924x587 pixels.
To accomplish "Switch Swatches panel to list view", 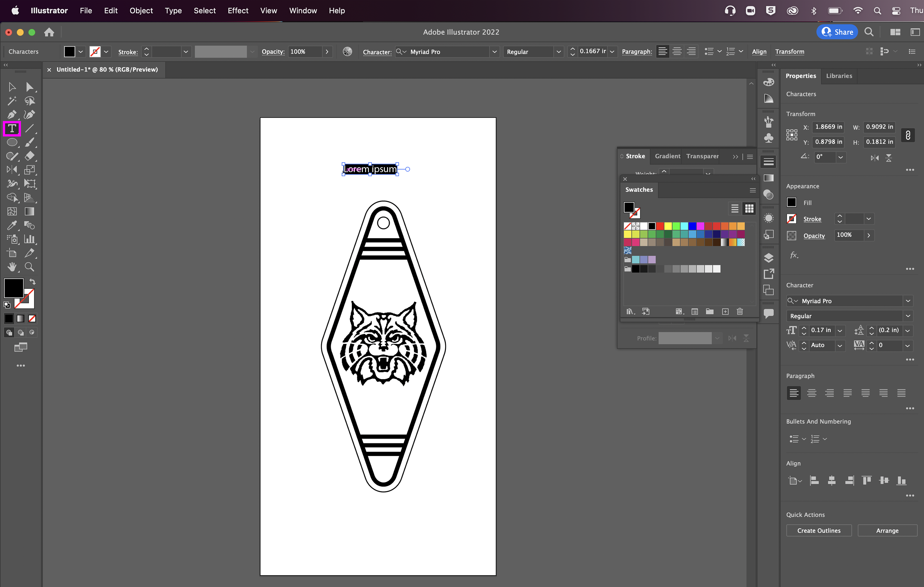I will [734, 209].
